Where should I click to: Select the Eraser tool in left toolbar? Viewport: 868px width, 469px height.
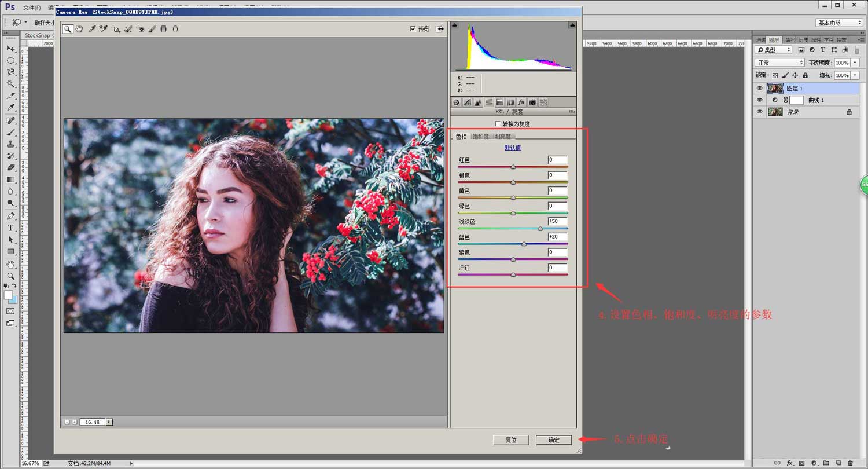tap(10, 168)
